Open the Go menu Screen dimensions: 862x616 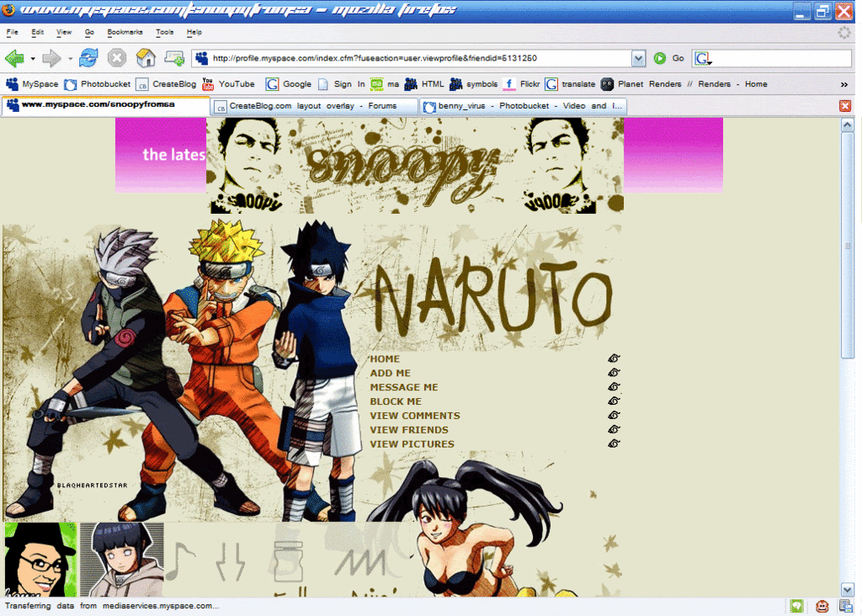point(89,33)
